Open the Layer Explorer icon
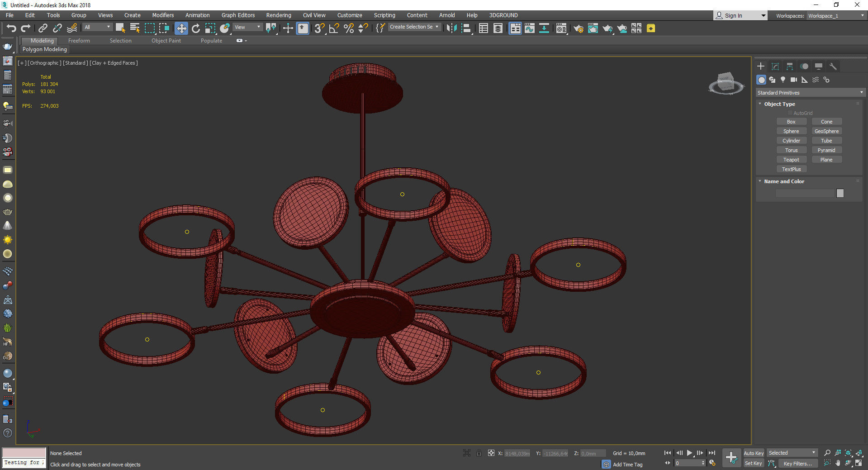Screen dimensions: 868x470 pyautogui.click(x=498, y=28)
